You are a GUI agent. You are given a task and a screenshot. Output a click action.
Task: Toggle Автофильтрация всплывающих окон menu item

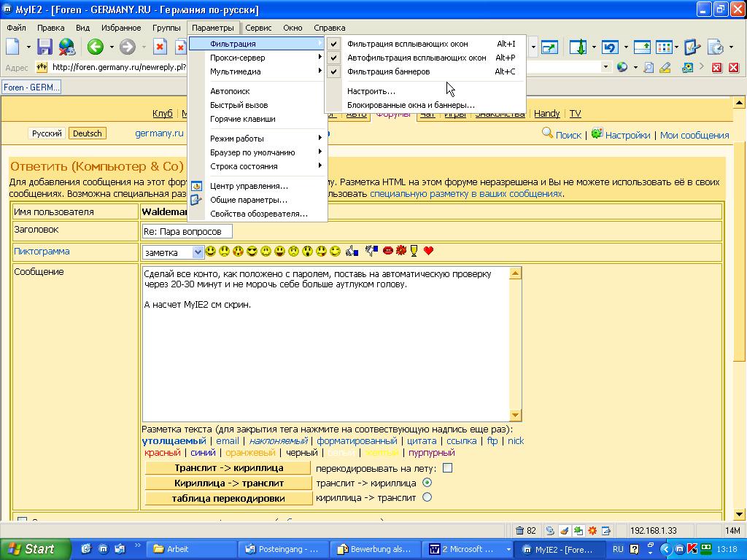(425, 58)
